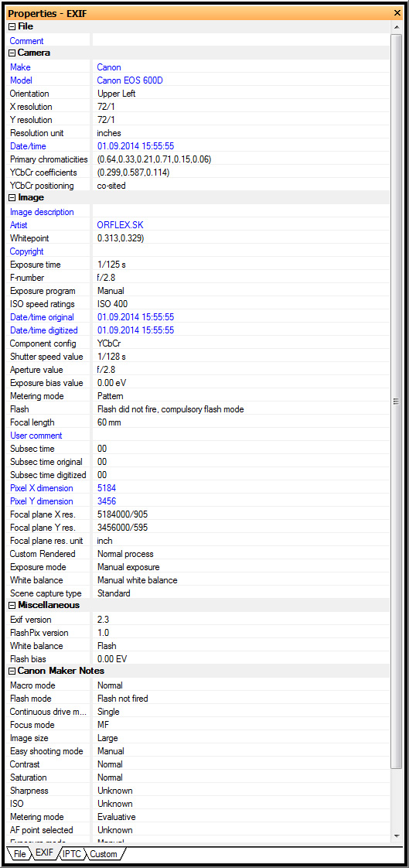Image resolution: width=409 pixels, height=868 pixels.
Task: Edit the Comment field value
Action: [240, 41]
